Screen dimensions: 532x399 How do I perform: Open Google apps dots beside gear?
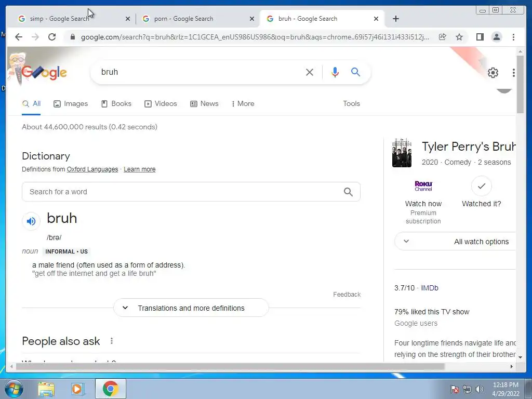[514, 73]
